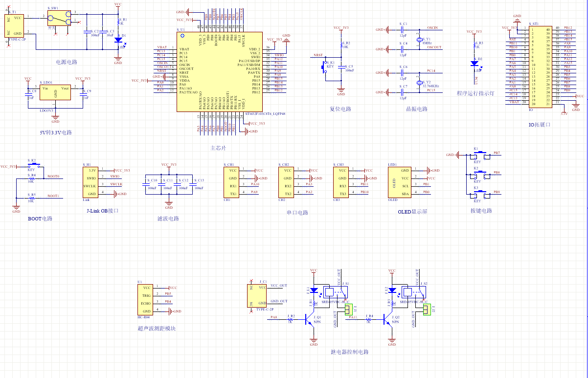
Task: Select output connector J_C1 TYPE-C-2P
Action: click(258, 296)
